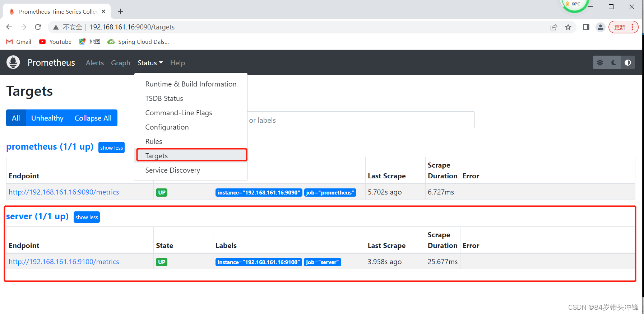This screenshot has height=314, width=644.
Task: Close the Prometheus Time Series tab
Action: [103, 11]
